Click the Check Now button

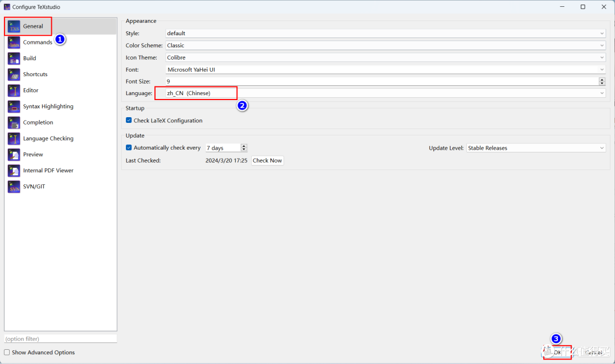[267, 160]
